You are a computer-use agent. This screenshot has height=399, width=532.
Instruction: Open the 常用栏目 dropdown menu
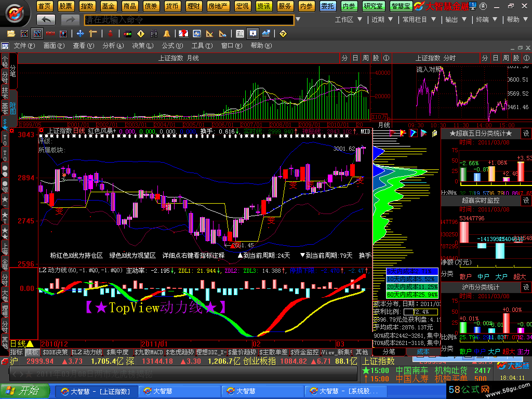(x=419, y=20)
